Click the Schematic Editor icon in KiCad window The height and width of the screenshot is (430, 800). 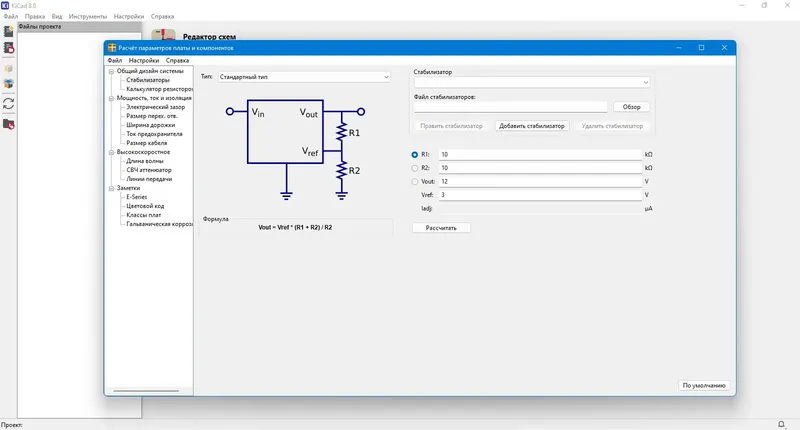pyautogui.click(x=163, y=35)
